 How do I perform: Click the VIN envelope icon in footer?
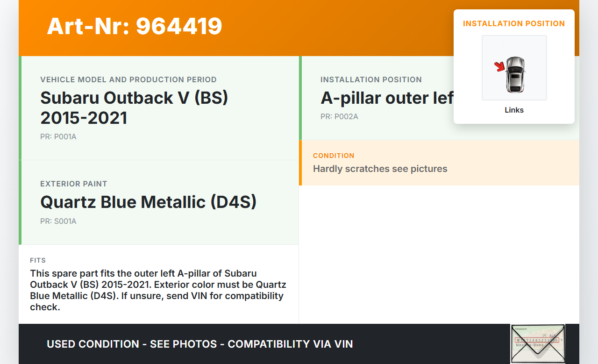pyautogui.click(x=538, y=344)
